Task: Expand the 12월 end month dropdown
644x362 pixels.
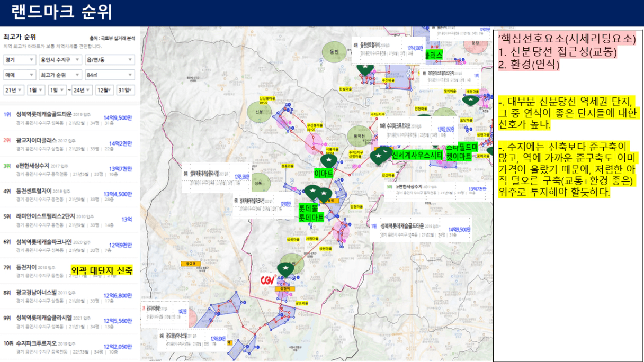Action: pyautogui.click(x=106, y=89)
